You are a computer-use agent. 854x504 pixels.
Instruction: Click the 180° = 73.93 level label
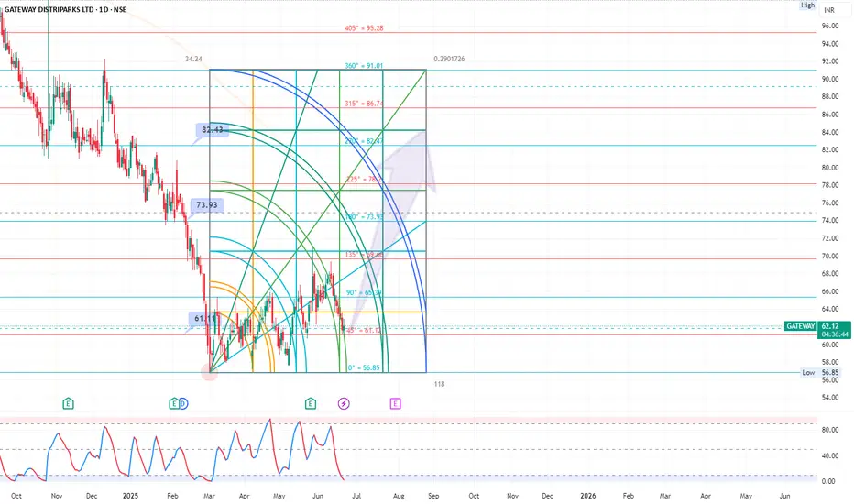tap(364, 217)
